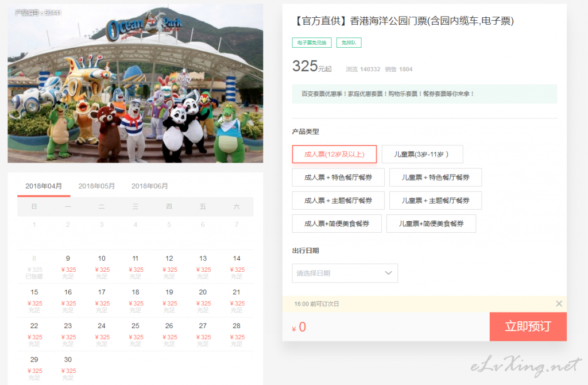Close the 16:00 booking notice bar

tap(559, 303)
